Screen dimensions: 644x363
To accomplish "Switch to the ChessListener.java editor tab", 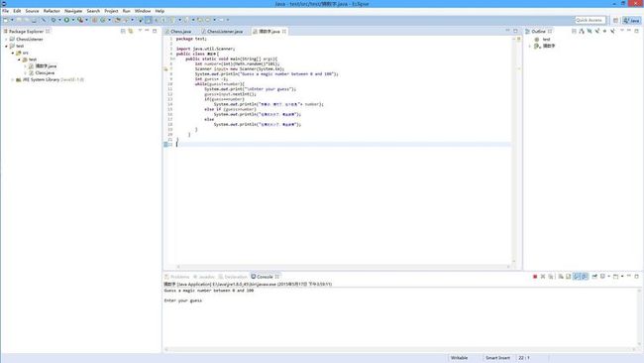I will 224,32.
